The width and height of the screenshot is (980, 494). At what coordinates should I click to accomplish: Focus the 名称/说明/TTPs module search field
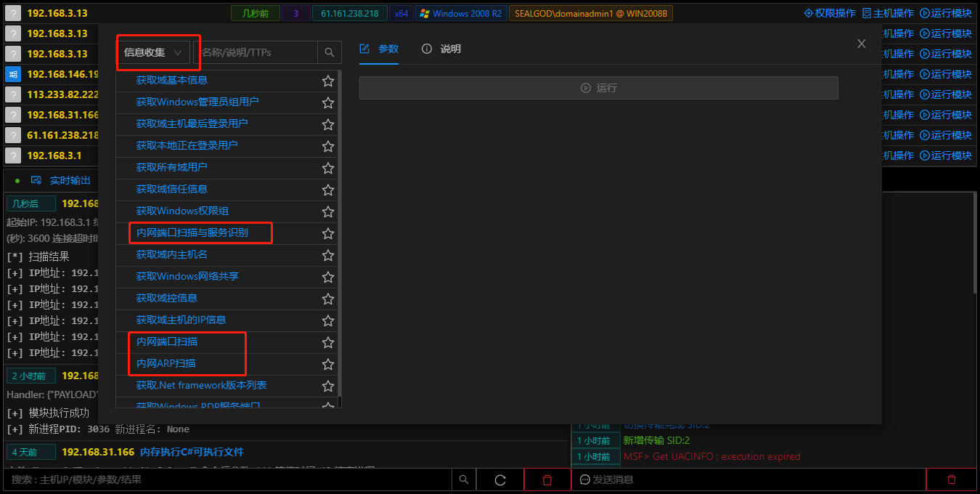pyautogui.click(x=256, y=52)
